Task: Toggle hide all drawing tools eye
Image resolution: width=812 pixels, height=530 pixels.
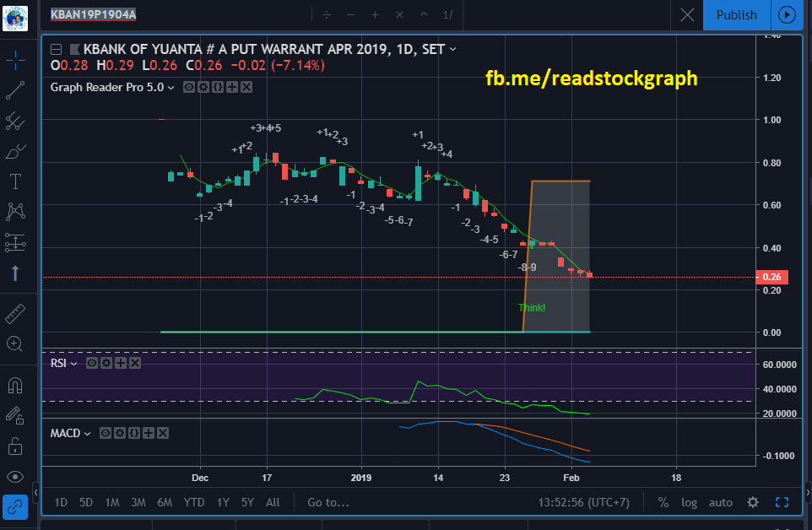Action: (x=15, y=477)
